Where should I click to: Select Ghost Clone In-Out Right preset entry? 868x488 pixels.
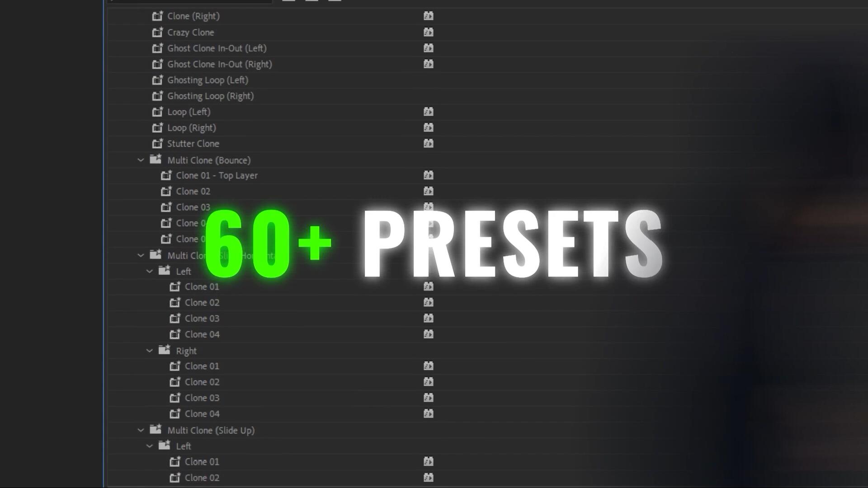220,64
